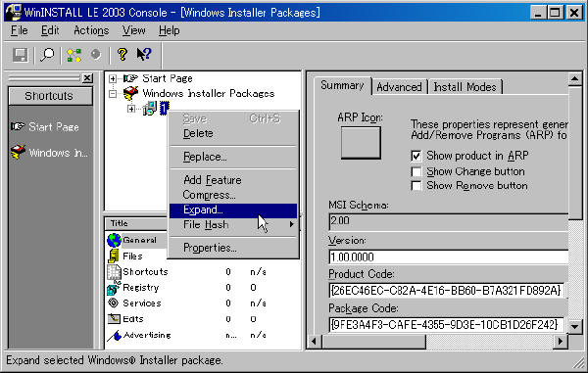Open the Edit menu
Viewport: 588px width, 373px height.
tap(50, 30)
